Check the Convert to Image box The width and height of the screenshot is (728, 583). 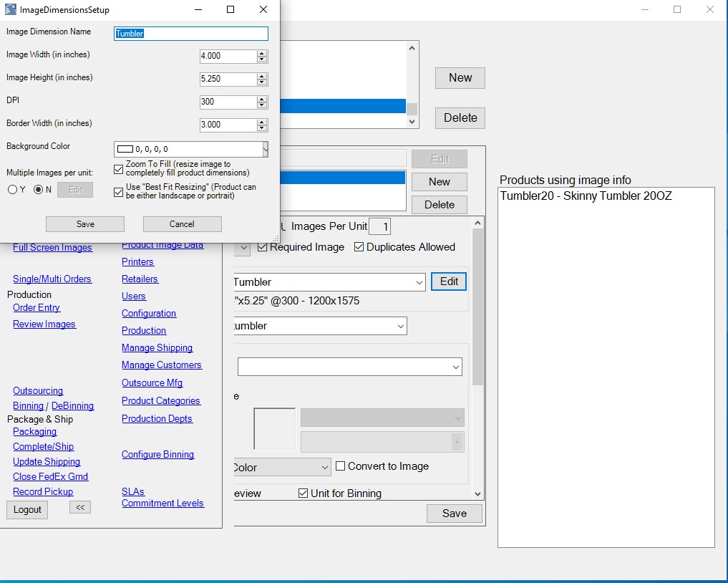341,466
